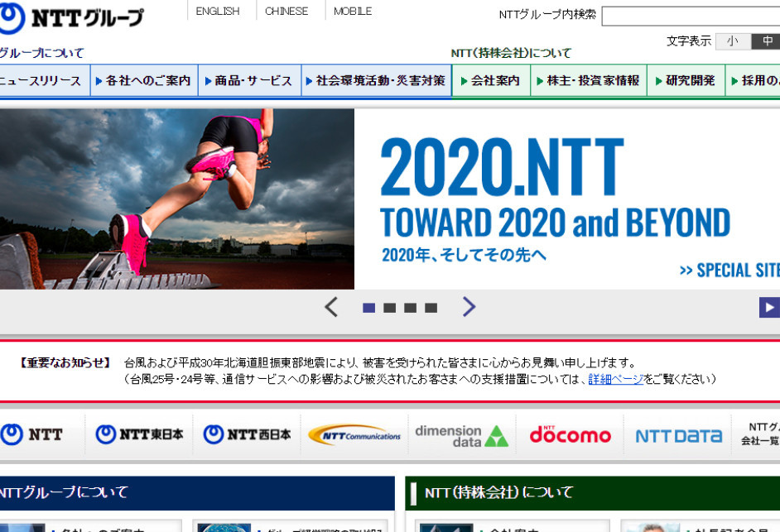Open the 商品・サービス menu
The height and width of the screenshot is (532, 780).
(x=250, y=80)
